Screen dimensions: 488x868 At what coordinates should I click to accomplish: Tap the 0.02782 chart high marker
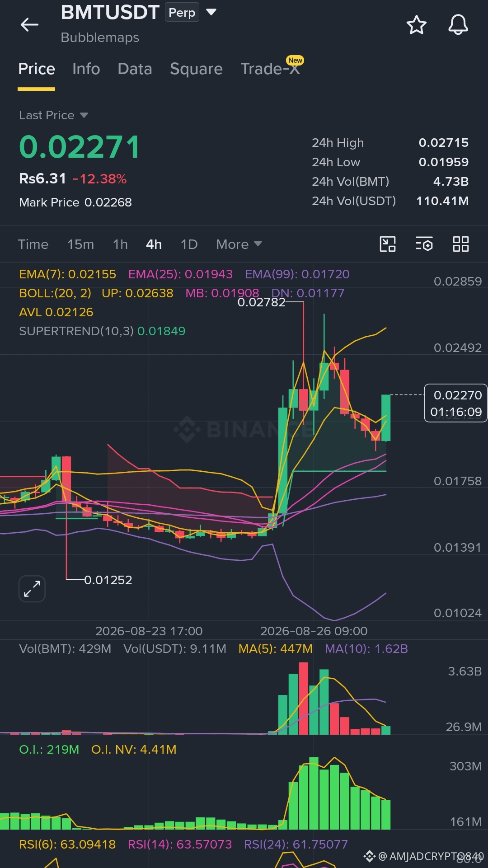pos(262,302)
